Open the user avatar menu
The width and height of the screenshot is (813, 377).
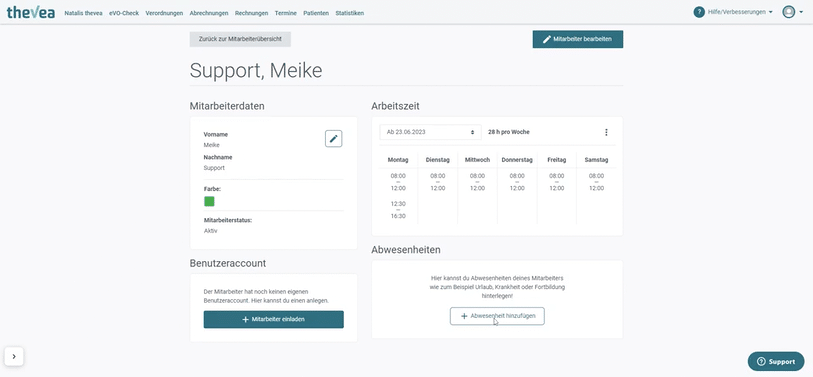pos(792,12)
